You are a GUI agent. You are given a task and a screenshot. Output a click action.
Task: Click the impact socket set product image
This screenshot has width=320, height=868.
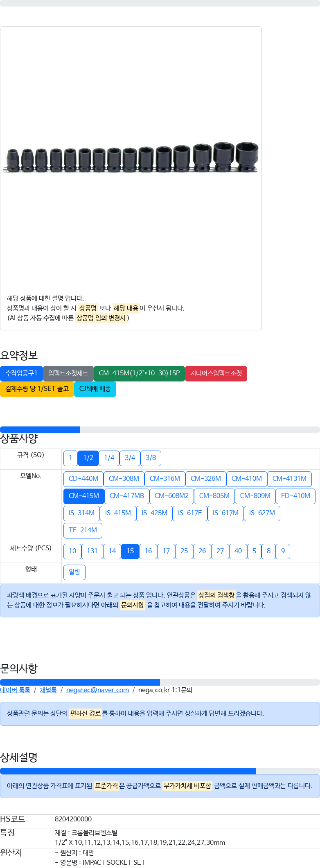click(x=131, y=157)
